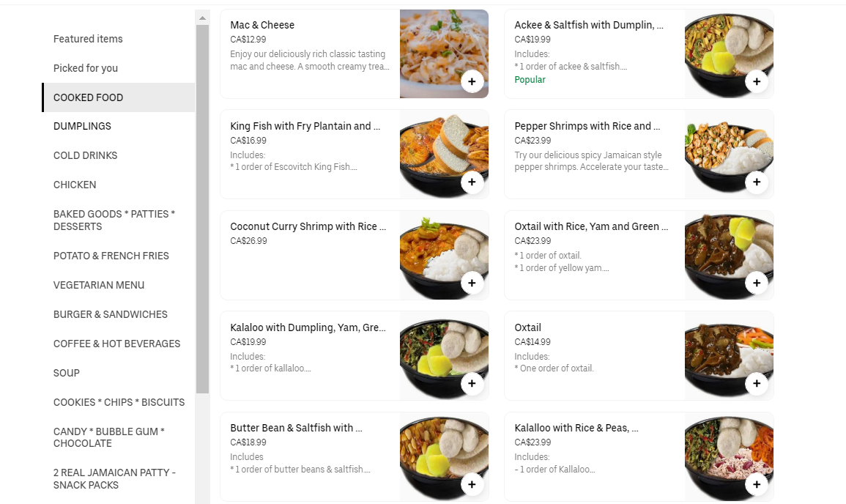Screen dimensions: 846x504
Task: Add Butter Bean & Saltfish to cart
Action: click(x=472, y=483)
